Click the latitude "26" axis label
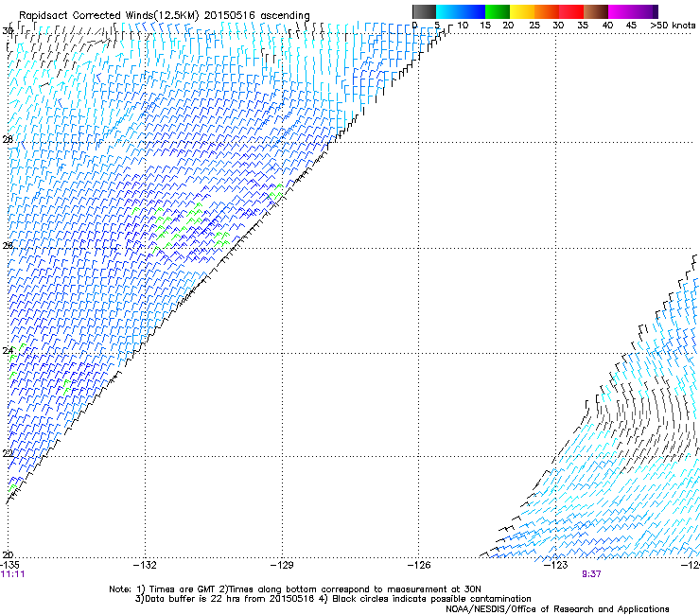The image size is (700, 615). [x=8, y=245]
